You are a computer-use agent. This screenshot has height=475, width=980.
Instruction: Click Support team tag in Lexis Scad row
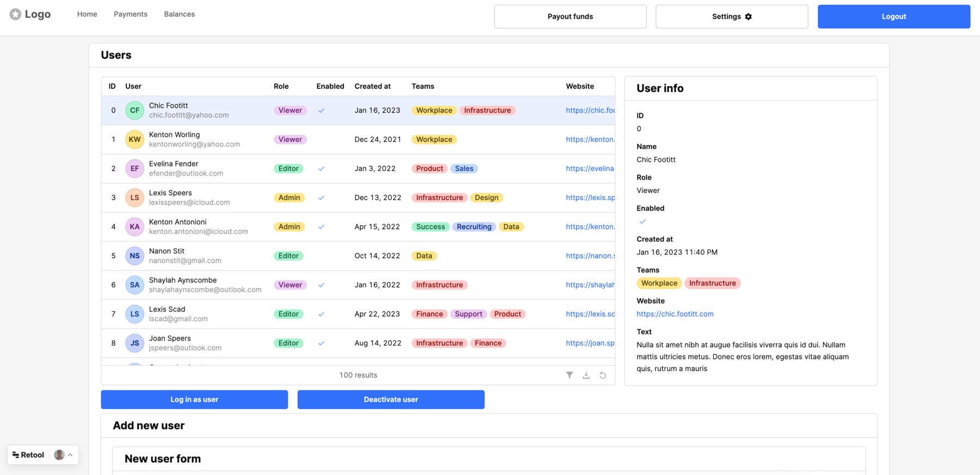pyautogui.click(x=469, y=314)
